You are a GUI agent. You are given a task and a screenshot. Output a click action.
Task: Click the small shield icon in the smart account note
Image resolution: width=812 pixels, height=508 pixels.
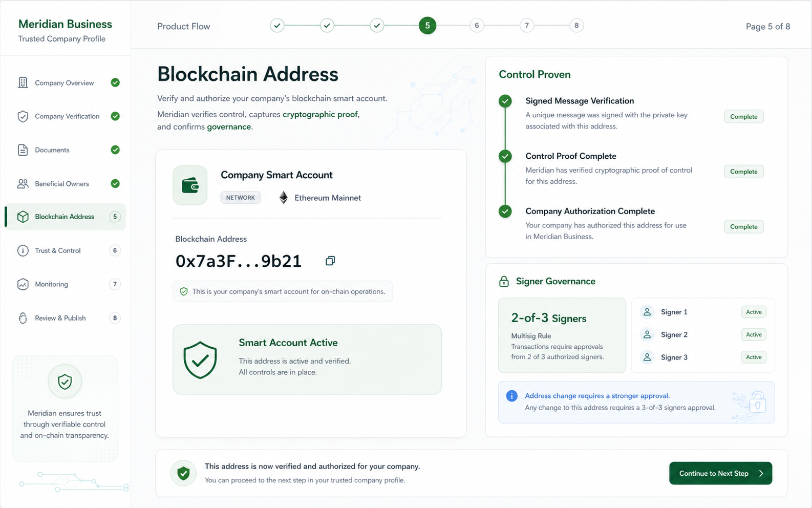pos(184,291)
